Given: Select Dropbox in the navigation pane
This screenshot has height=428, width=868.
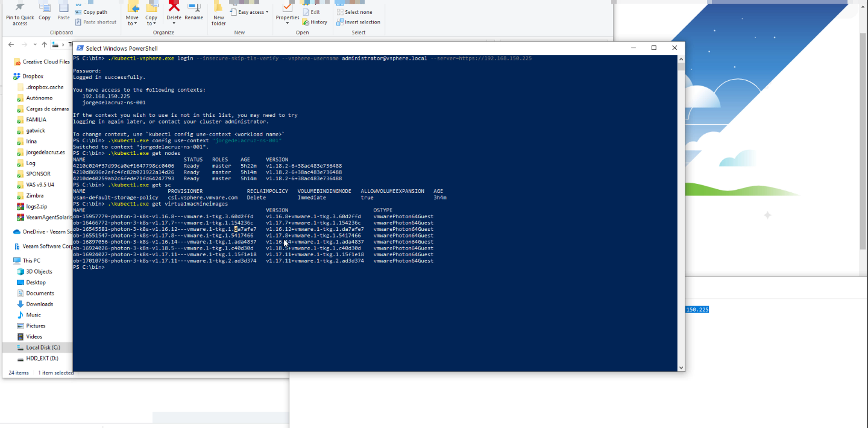Looking at the screenshot, I should click(x=28, y=76).
